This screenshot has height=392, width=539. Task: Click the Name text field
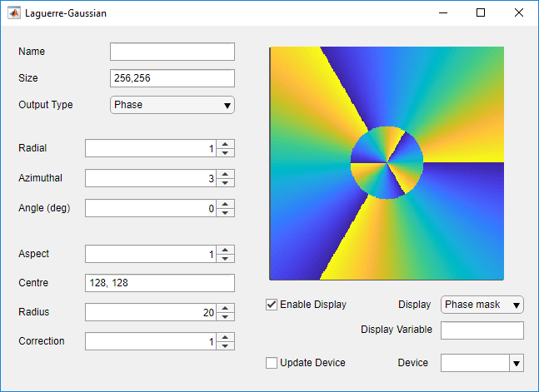(172, 52)
